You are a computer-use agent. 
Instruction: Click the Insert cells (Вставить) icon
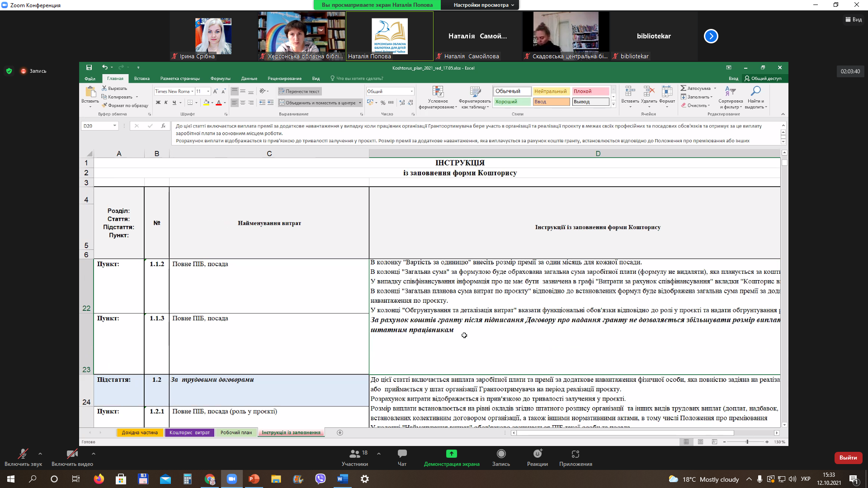coord(630,91)
